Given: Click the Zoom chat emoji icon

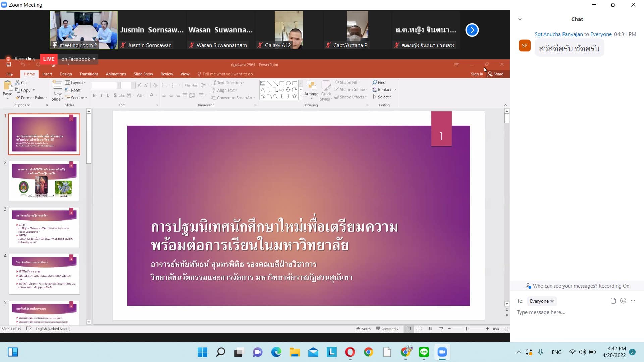Looking at the screenshot, I should tap(623, 301).
